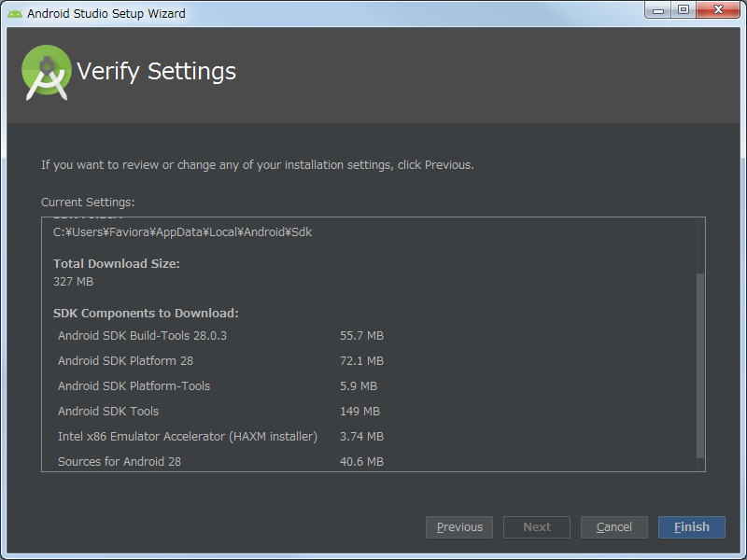Select 'Intel x86 Emulator Accelerator (HAXM installer)' row
The image size is (747, 560).
tap(220, 437)
